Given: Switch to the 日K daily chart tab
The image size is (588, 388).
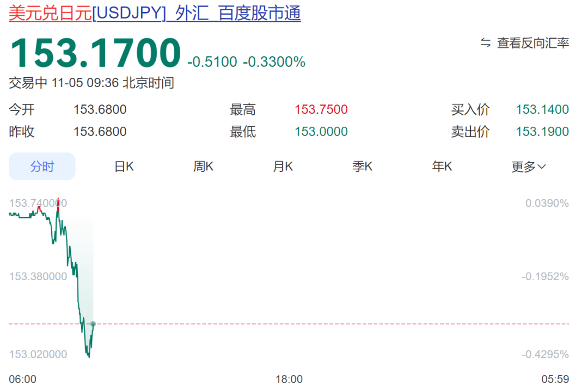Looking at the screenshot, I should pyautogui.click(x=123, y=167).
